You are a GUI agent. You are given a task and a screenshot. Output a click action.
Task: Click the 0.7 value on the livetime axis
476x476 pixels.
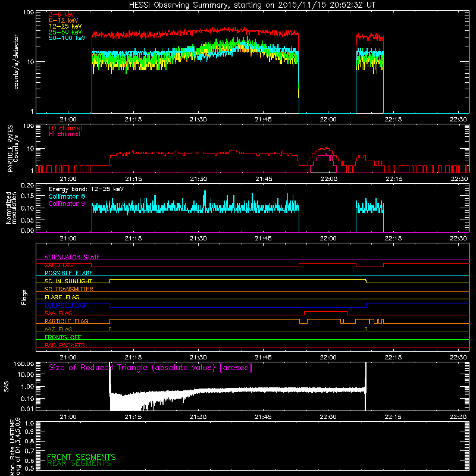[29, 451]
